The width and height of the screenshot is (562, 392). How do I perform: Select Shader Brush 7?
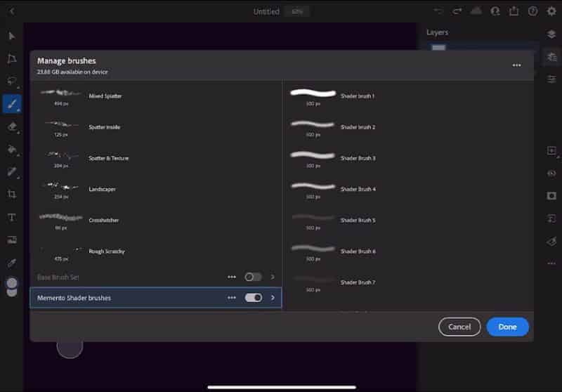coord(409,283)
